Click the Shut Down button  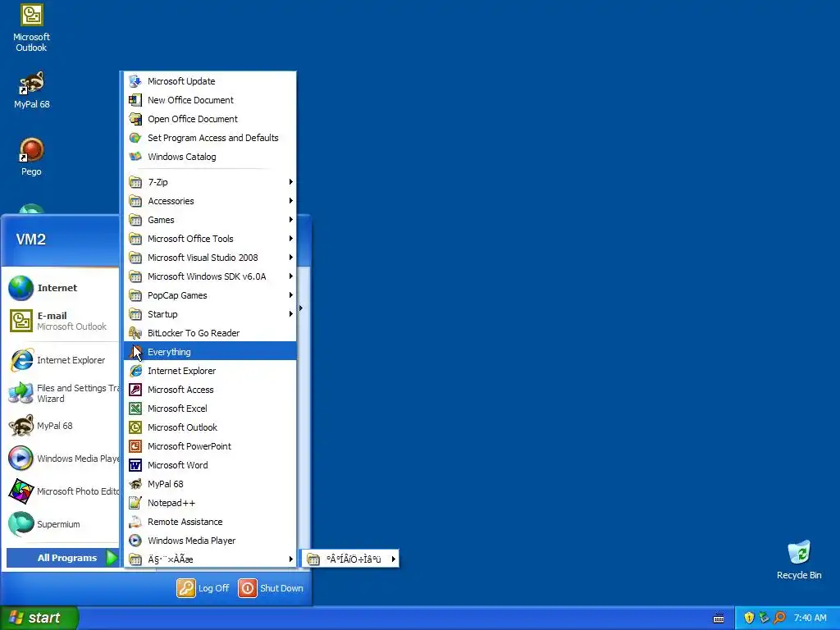click(x=271, y=588)
